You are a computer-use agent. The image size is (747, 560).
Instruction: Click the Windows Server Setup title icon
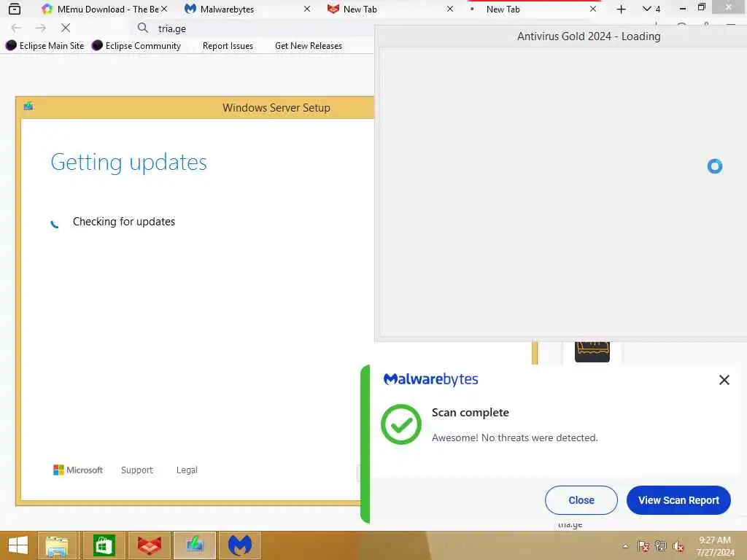coord(28,106)
